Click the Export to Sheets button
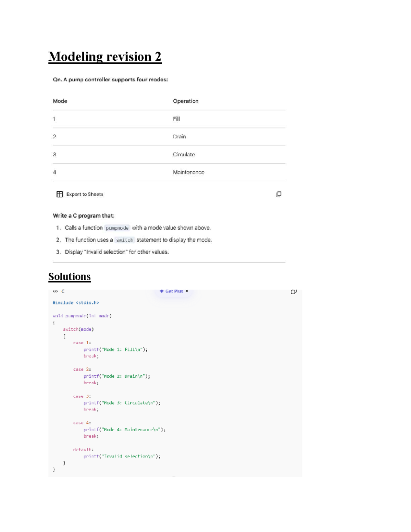Image resolution: width=411 pixels, height=532 pixels. point(80,194)
